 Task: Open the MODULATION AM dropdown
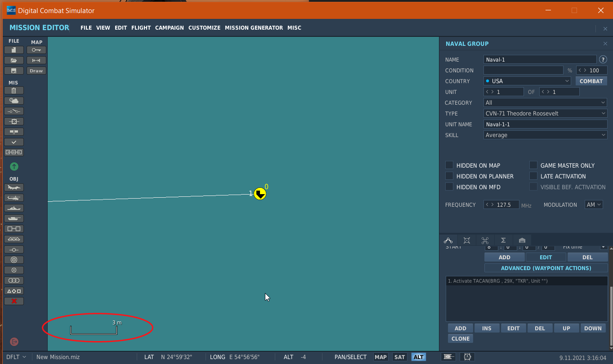(594, 204)
